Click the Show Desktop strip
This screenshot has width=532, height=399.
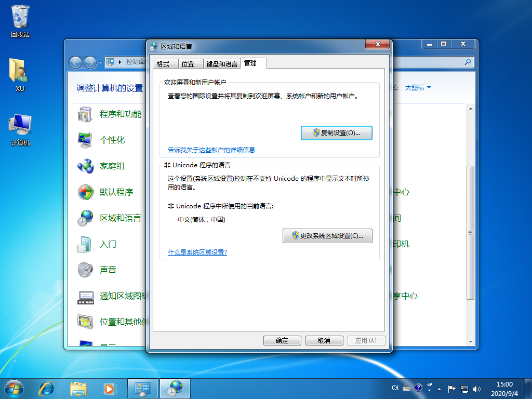pyautogui.click(x=528, y=389)
